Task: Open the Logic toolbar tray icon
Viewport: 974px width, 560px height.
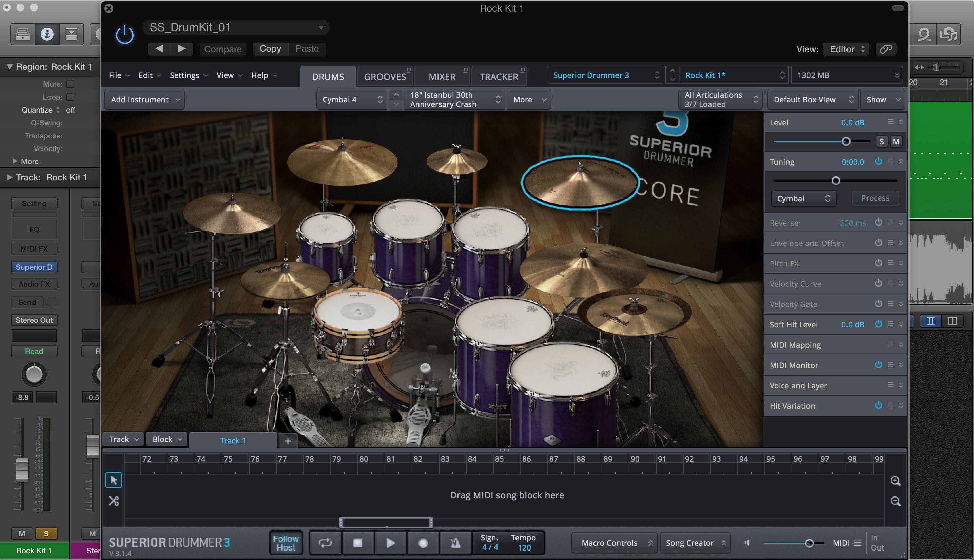Action: coord(71,34)
